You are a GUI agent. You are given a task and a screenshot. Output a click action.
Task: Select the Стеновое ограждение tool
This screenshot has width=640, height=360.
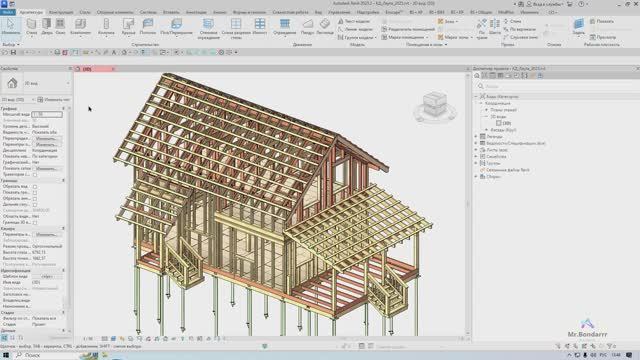[208, 29]
